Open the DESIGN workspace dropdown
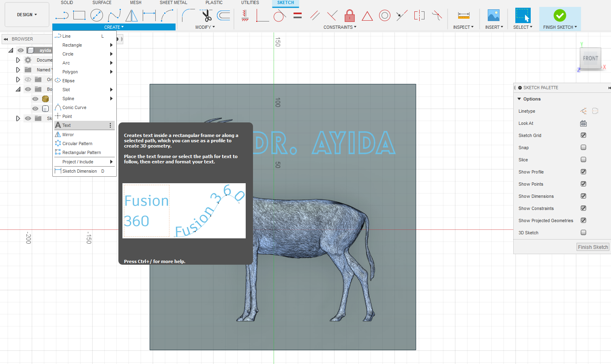Viewport: 611px width, 364px height. coord(27,15)
